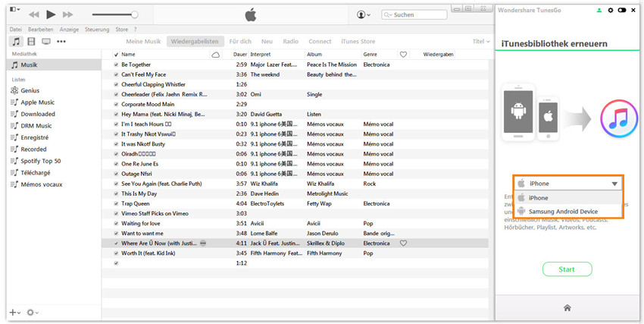Select the Hey Mama song row
644x324 pixels.
tap(295, 115)
